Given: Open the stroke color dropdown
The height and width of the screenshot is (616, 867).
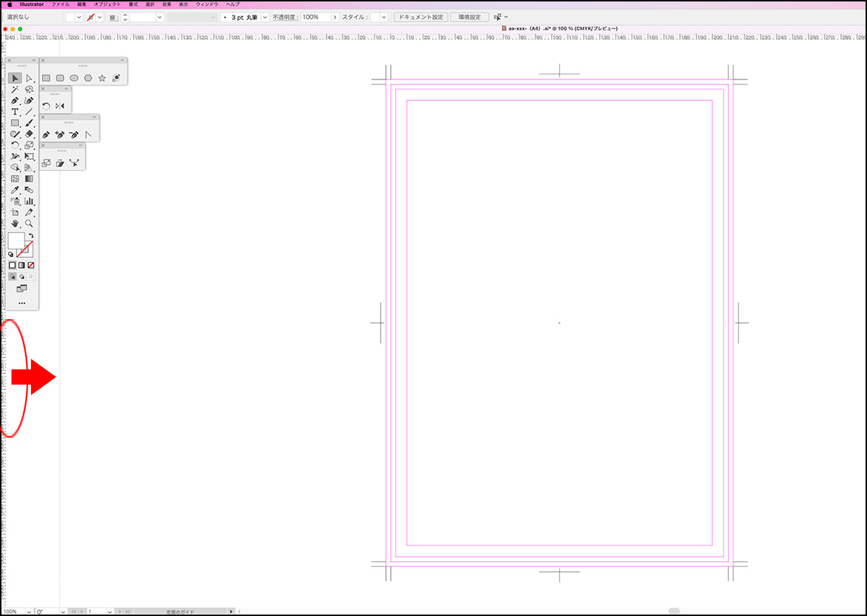Looking at the screenshot, I should point(100,17).
